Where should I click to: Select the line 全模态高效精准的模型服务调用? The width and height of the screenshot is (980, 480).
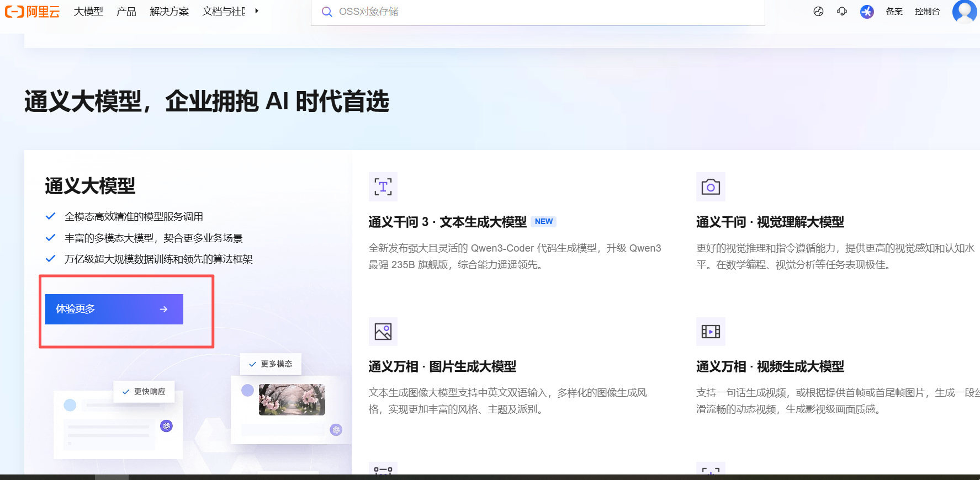pos(134,217)
